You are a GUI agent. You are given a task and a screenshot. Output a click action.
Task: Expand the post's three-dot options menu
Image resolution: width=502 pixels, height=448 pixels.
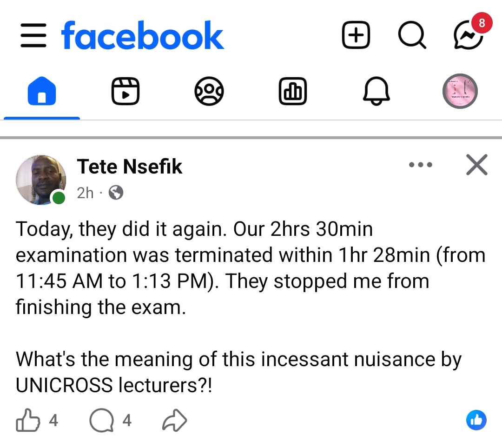(x=420, y=165)
